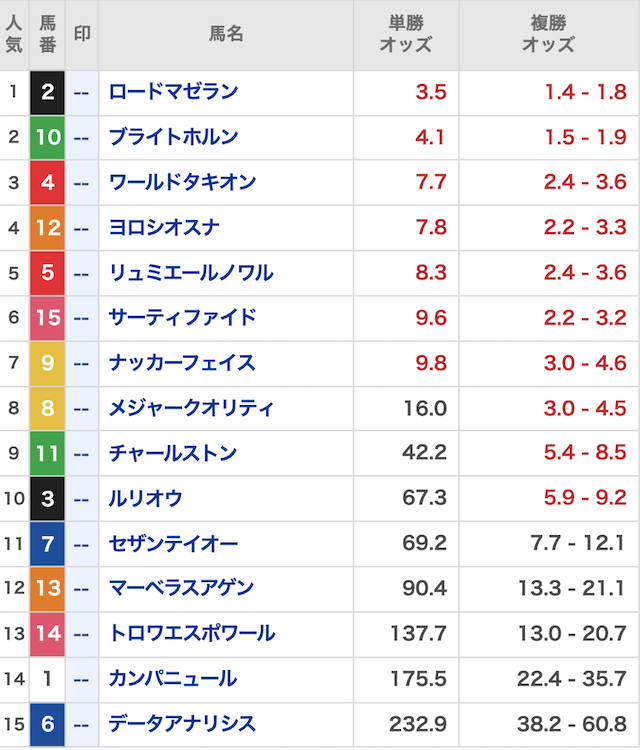Sort by the 単勝オッズ column header
This screenshot has height=750, width=640.
coord(406,35)
